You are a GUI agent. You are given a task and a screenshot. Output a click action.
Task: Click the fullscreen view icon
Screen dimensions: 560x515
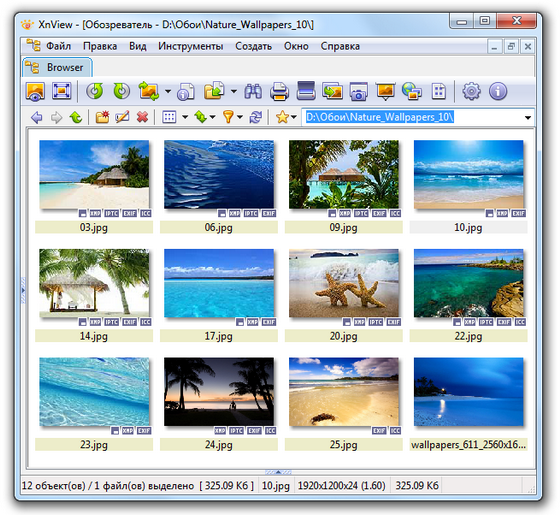click(61, 91)
